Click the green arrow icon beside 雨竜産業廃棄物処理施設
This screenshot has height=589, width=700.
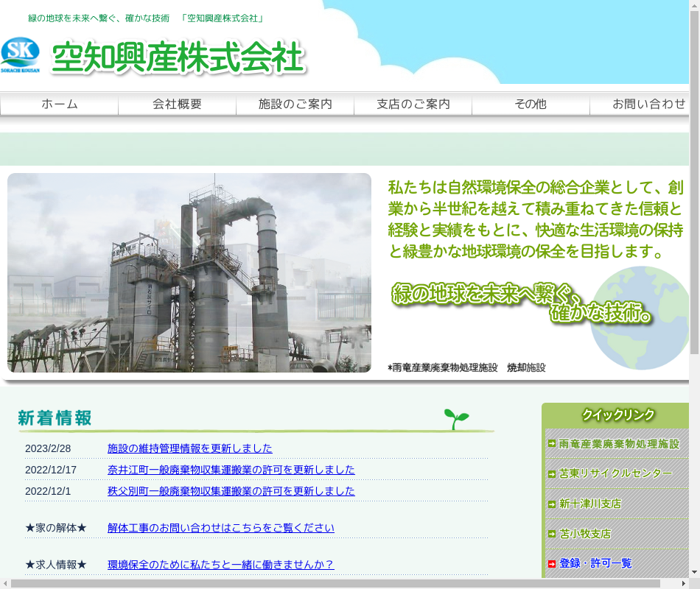(x=552, y=443)
